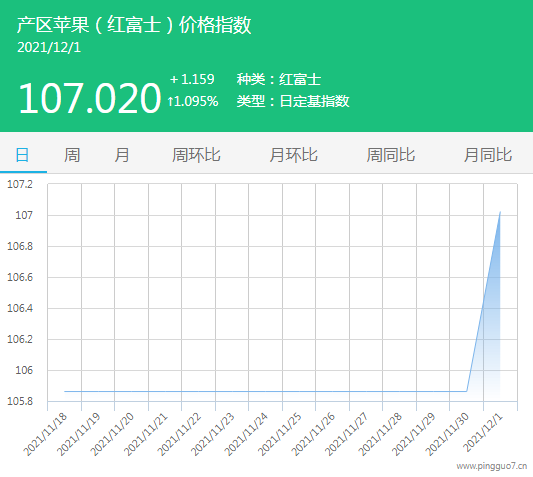Click the www.pingguo7.cn watermark link
Viewport: 533px width, 477px height.
pos(492,466)
